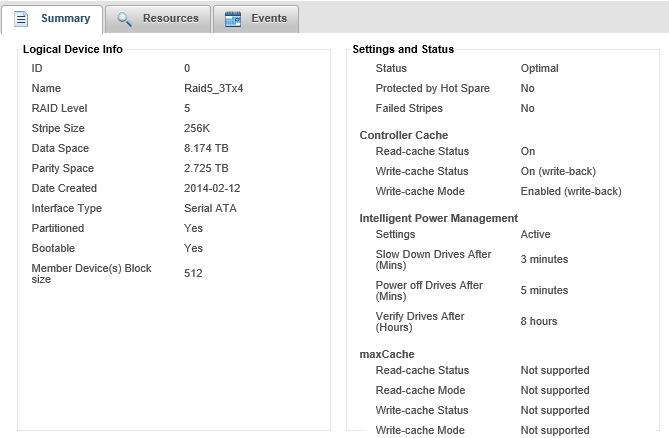
Task: Click the 5 minutes power off value
Action: point(544,290)
